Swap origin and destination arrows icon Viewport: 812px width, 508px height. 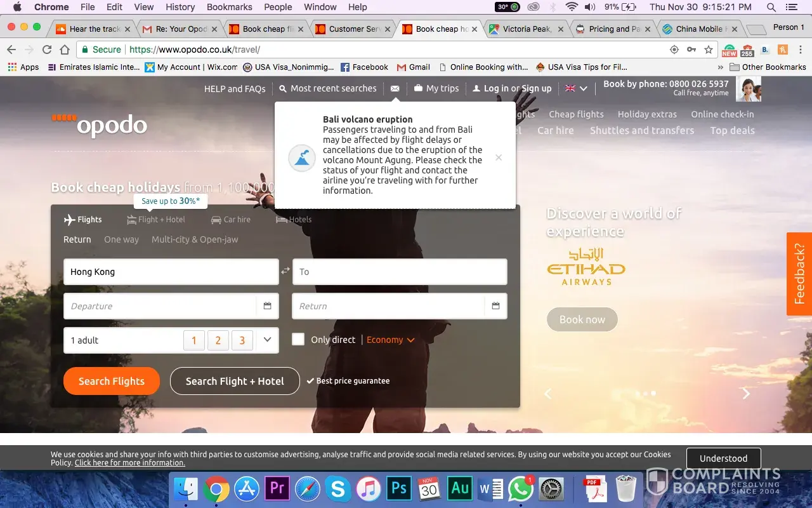tap(285, 271)
